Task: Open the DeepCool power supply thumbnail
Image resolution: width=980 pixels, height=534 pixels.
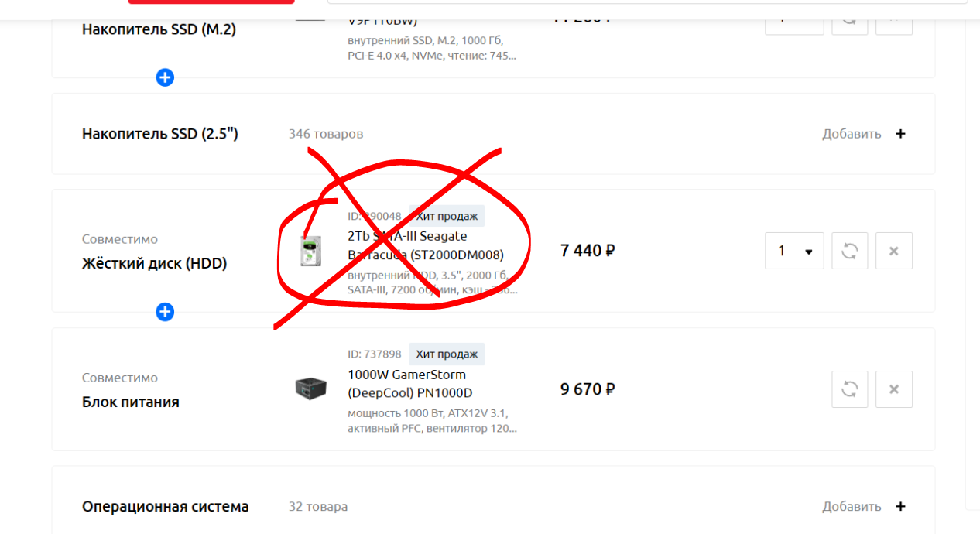Action: point(310,388)
